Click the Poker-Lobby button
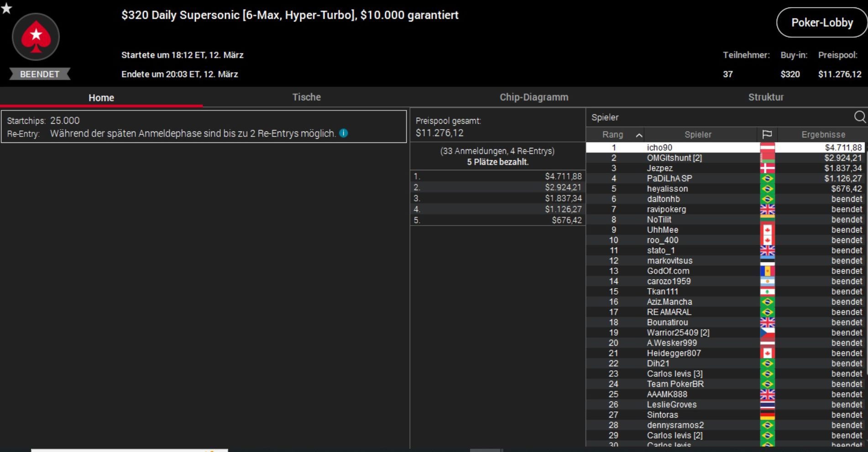 [x=822, y=22]
